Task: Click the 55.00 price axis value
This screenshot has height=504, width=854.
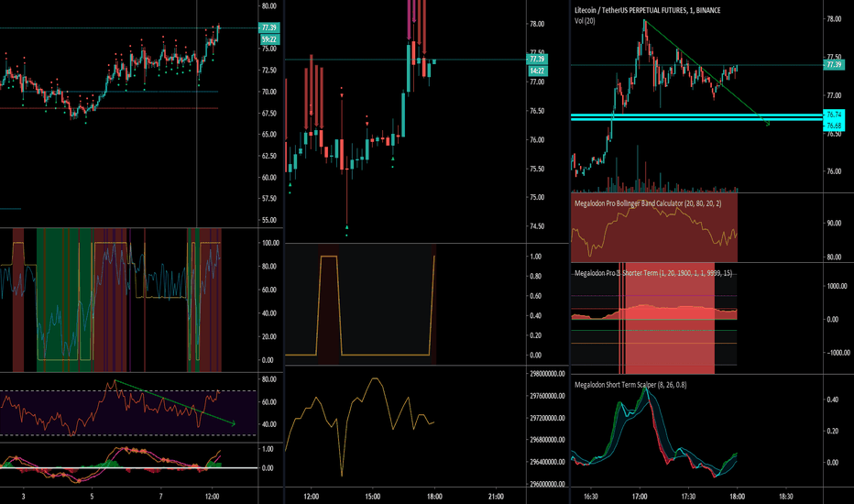Action: (269, 220)
